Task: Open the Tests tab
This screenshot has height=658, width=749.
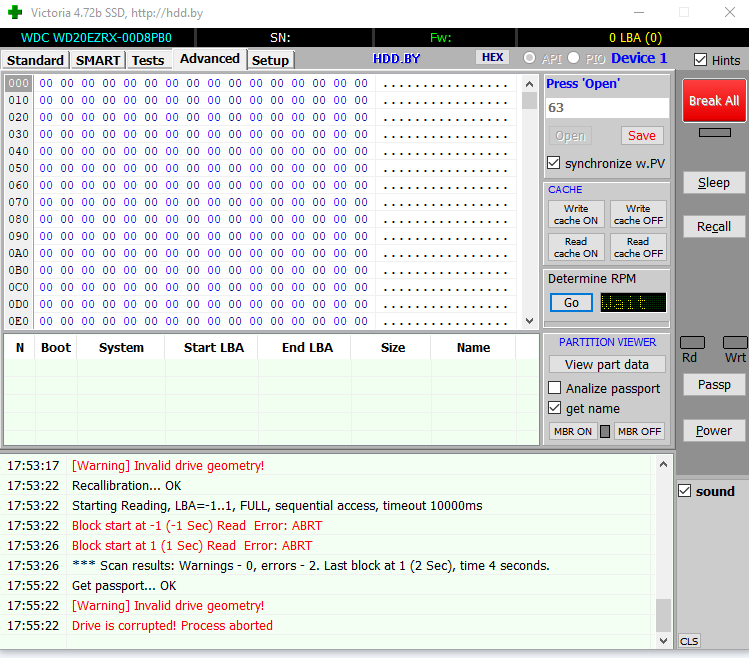Action: (148, 60)
